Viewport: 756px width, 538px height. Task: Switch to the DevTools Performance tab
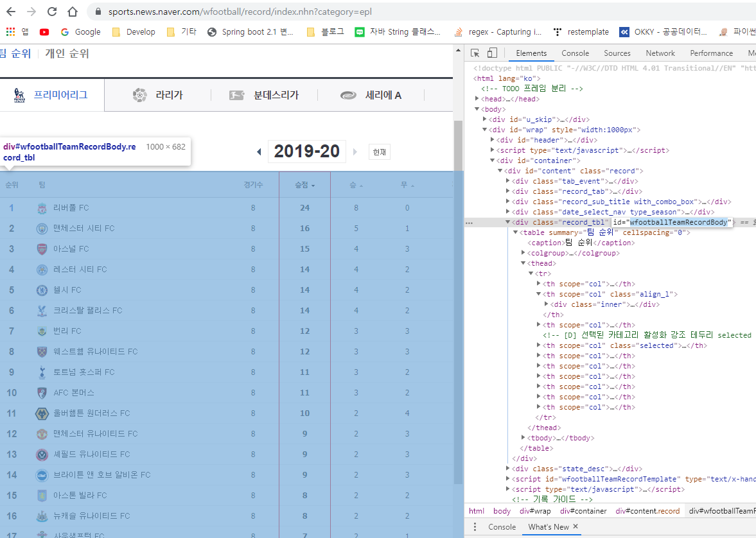pos(711,53)
